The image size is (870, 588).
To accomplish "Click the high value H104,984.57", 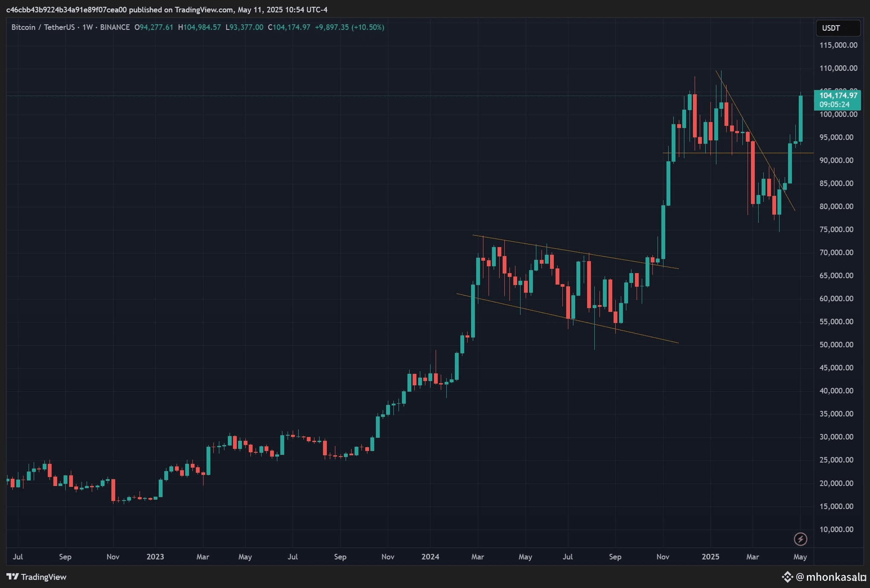I will tap(199, 27).
